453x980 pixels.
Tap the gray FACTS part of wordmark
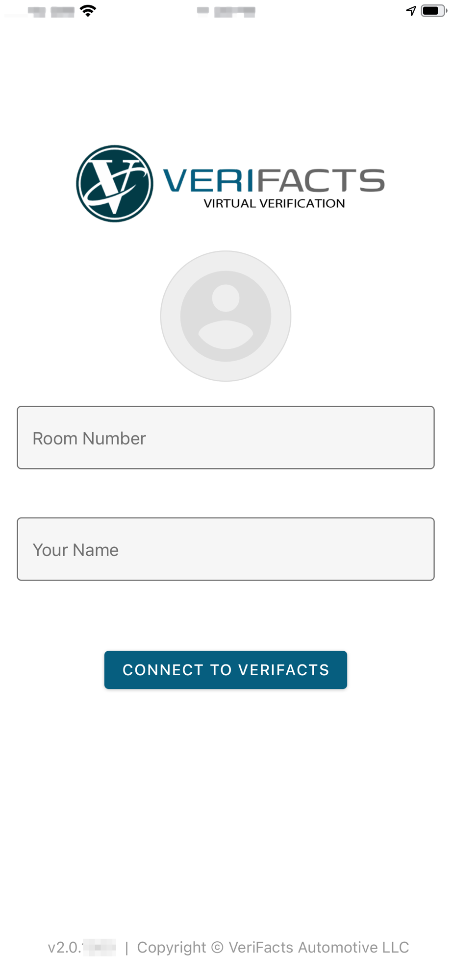pyautogui.click(x=321, y=180)
